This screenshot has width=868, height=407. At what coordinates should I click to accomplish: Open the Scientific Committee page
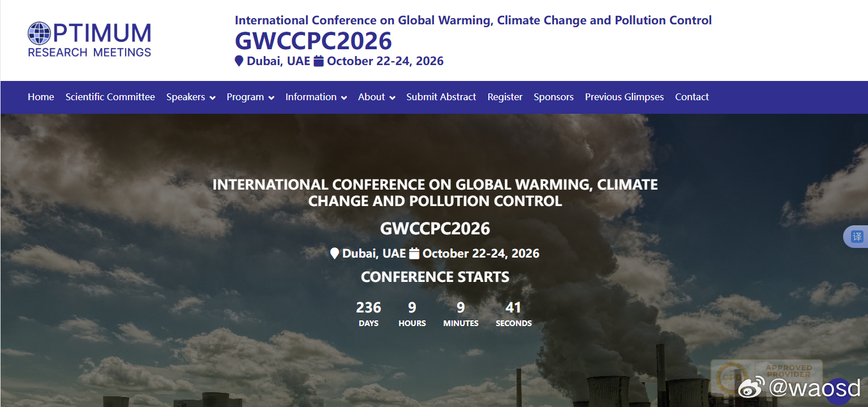[x=110, y=97]
